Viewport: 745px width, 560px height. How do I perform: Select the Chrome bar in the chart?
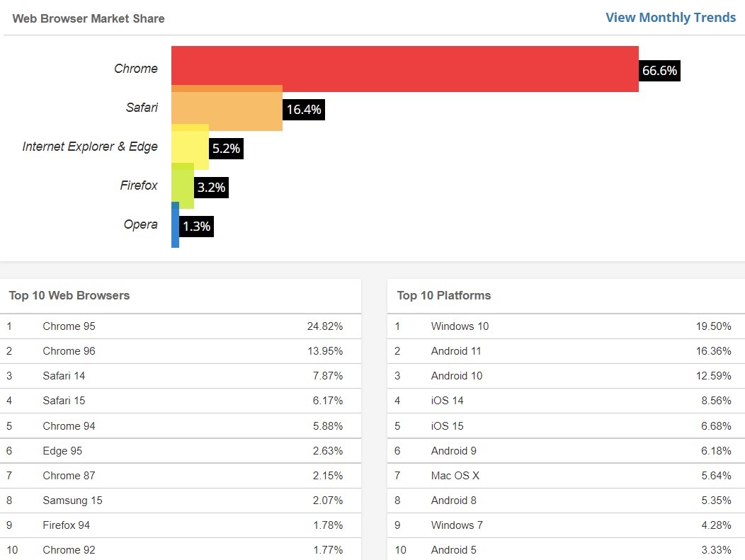(404, 68)
